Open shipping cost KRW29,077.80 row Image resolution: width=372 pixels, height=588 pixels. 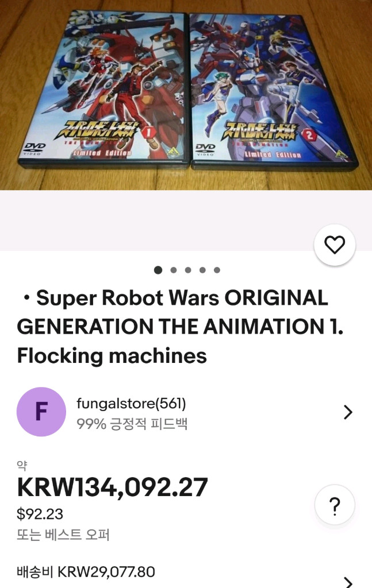click(86, 572)
